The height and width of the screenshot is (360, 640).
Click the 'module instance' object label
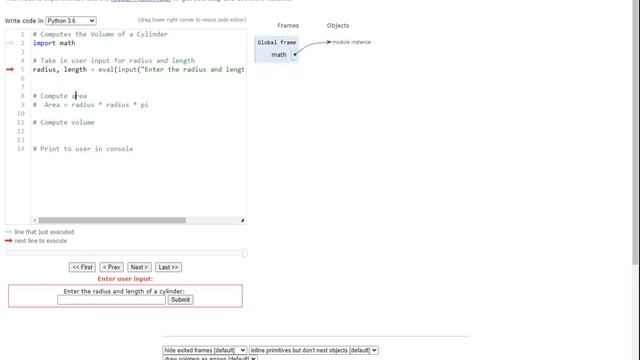[351, 42]
